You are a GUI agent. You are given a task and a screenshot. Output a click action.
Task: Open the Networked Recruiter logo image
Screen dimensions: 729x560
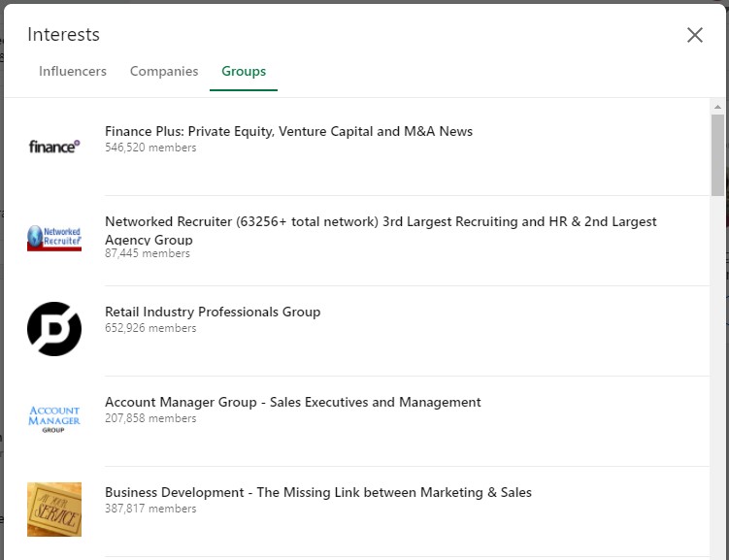pyautogui.click(x=54, y=238)
